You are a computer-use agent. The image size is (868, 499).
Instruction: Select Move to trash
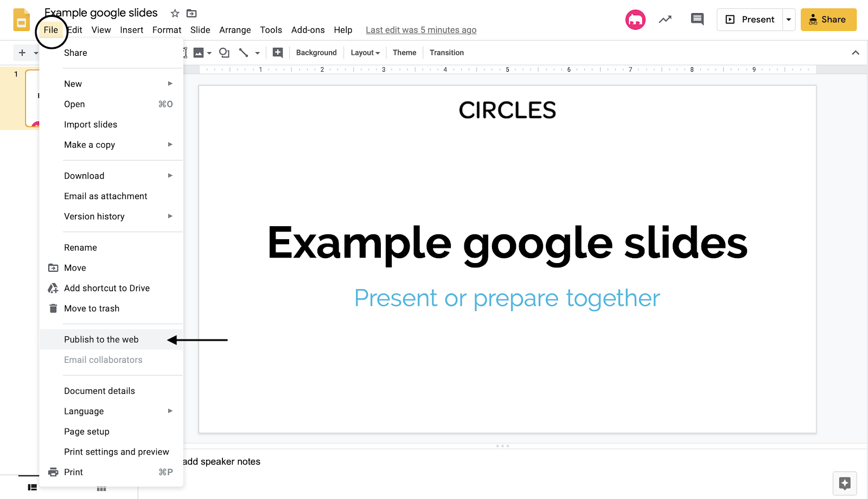(112, 309)
